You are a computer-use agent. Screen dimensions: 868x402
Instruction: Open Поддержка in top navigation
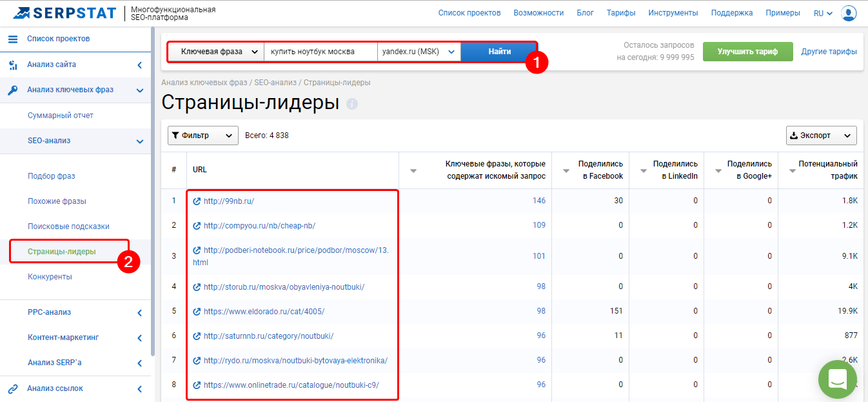point(732,13)
